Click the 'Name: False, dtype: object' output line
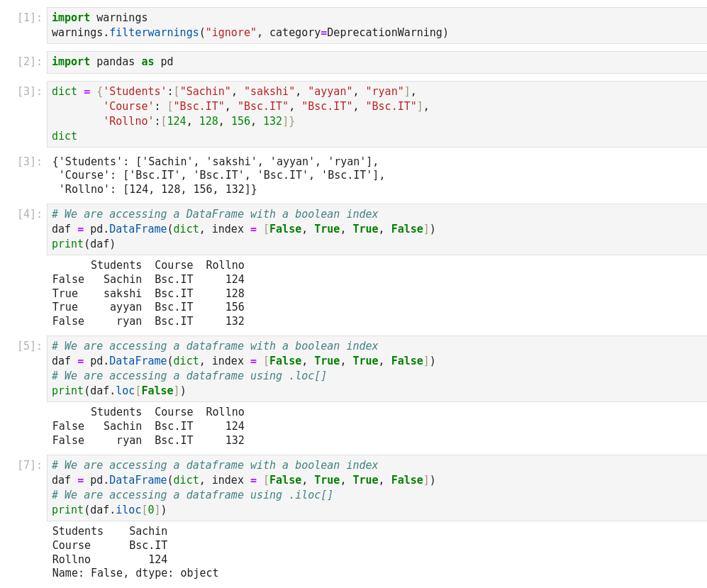 [135, 573]
